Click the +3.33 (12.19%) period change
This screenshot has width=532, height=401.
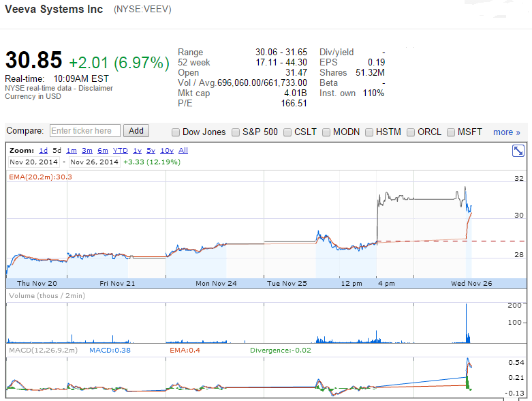pos(152,162)
